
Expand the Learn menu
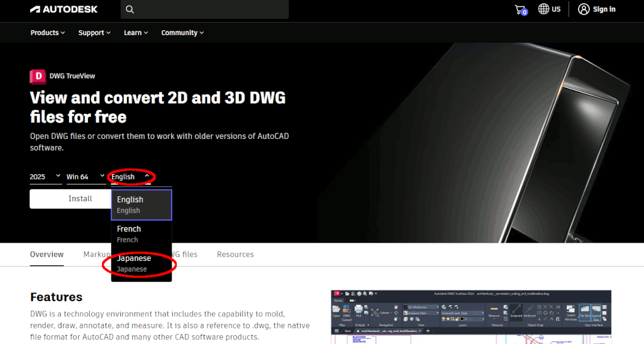[136, 33]
